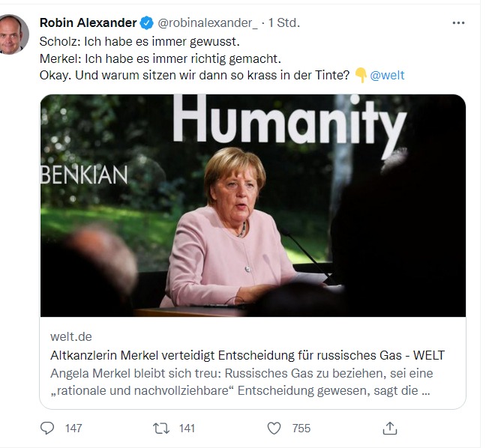The image size is (486, 448).
Task: Open Robin Alexander's profile picture
Action: [14, 34]
